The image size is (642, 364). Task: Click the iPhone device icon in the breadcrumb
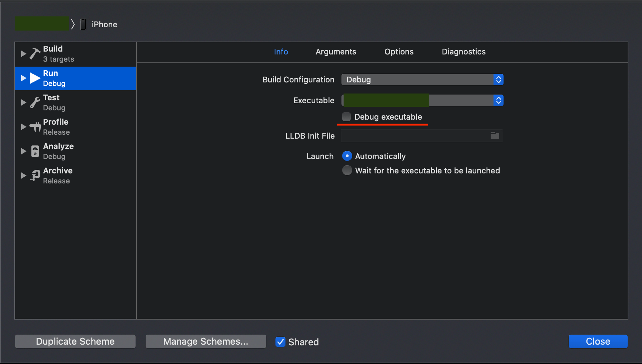[83, 24]
